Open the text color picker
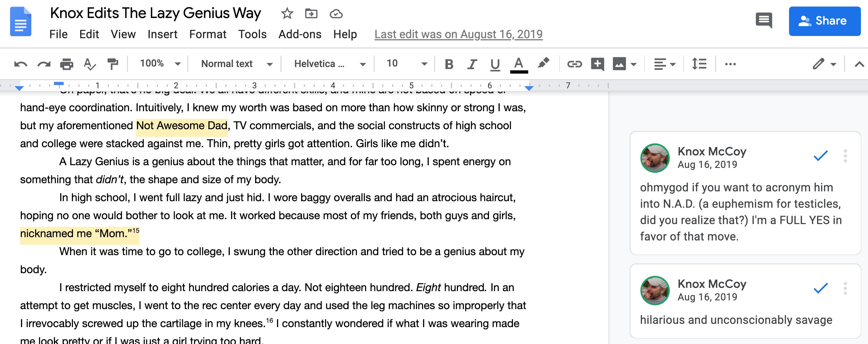This screenshot has width=868, height=344. pos(519,64)
